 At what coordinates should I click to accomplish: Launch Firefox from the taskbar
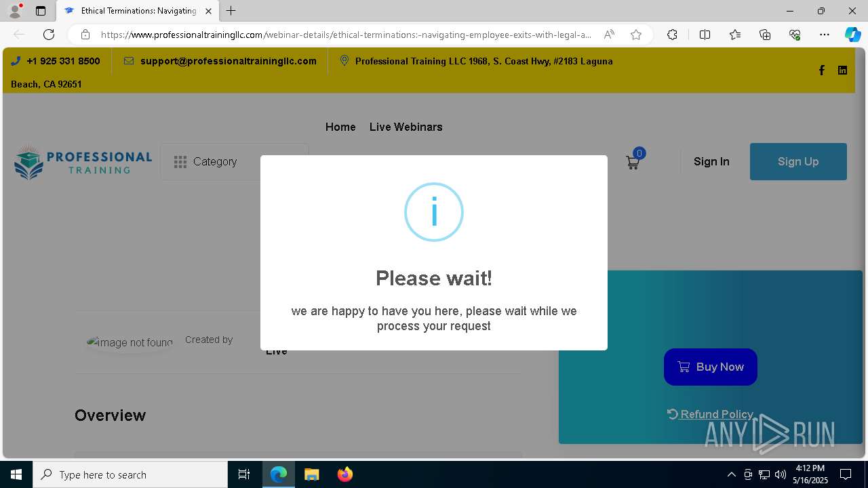[344, 474]
